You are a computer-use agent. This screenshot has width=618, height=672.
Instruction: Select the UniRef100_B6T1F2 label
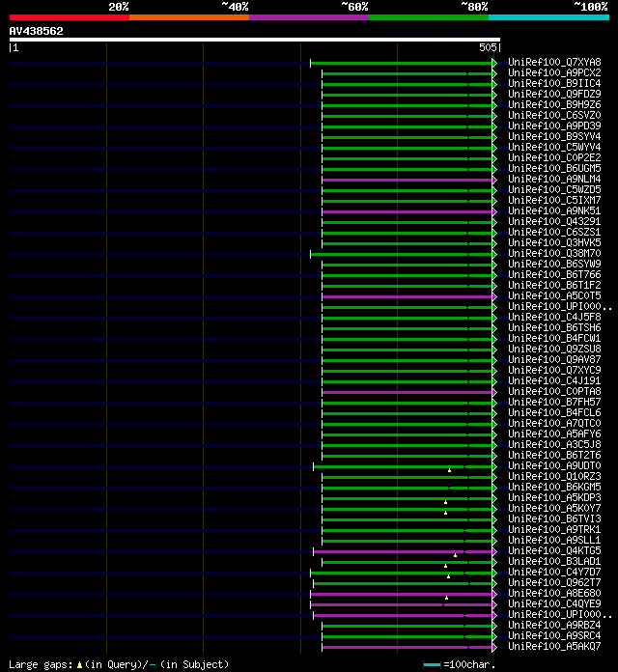tap(554, 285)
